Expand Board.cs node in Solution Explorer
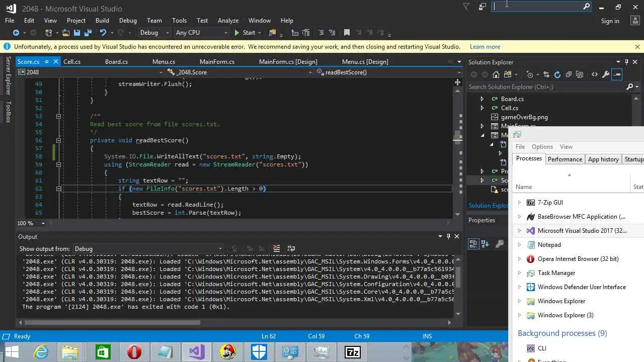Screen dimensions: 644x362 point(482,99)
